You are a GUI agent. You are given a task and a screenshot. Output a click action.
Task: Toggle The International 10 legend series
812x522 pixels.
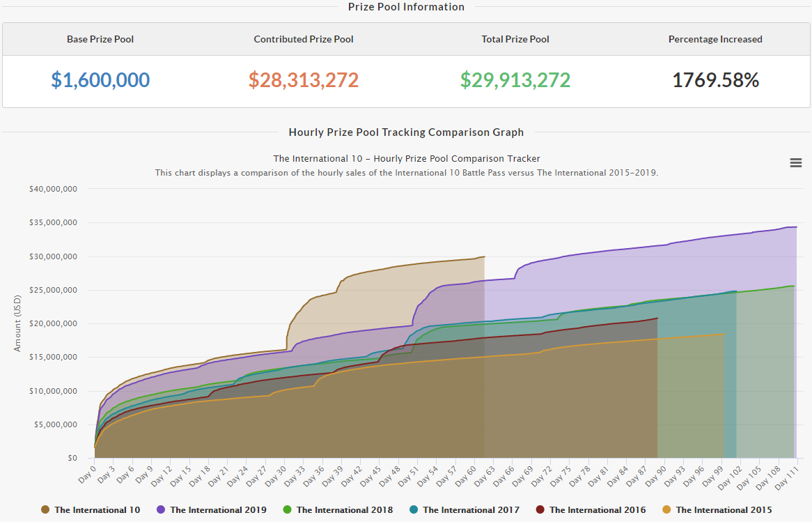pos(97,509)
